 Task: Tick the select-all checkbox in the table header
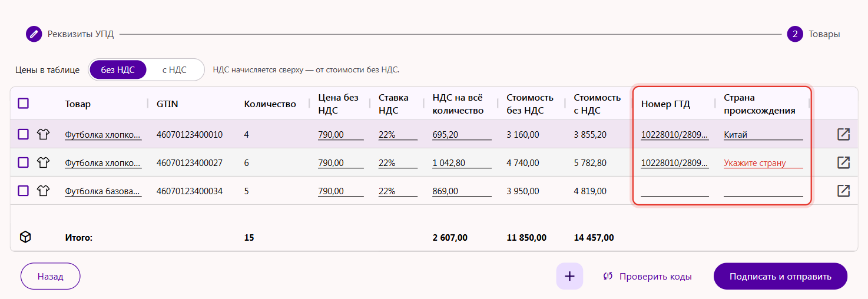[23, 104]
